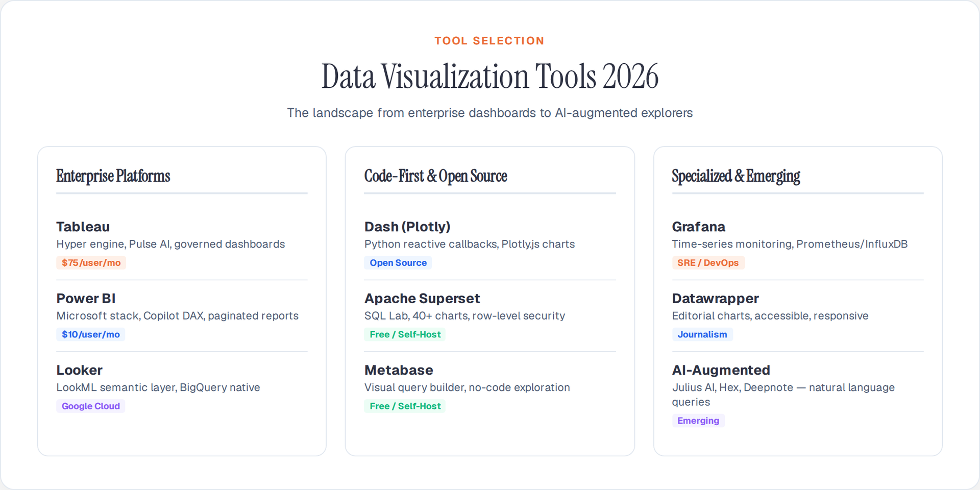Click 'Hyper engine, Pulse AI, governed dashboards'
Screen dimensions: 980x490
pos(170,244)
